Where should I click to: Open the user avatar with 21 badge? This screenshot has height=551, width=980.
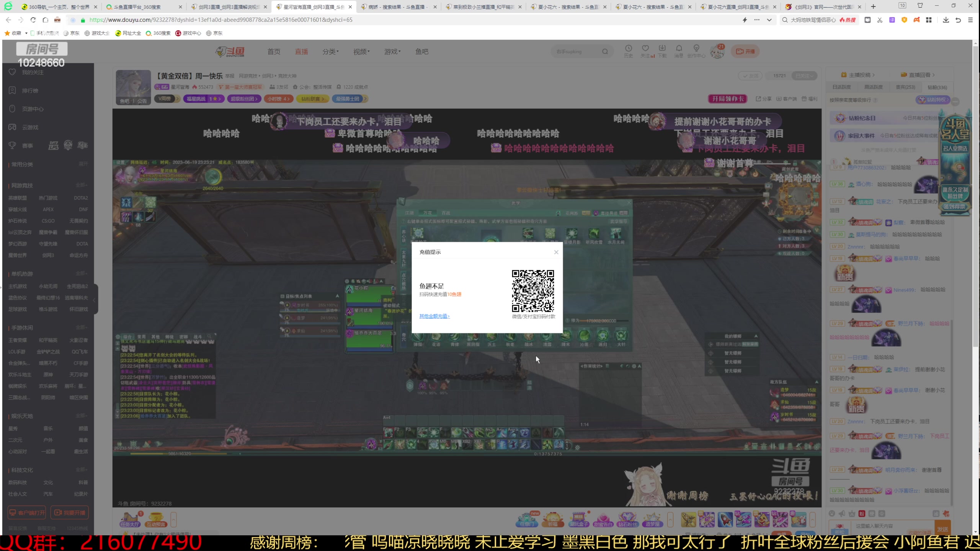coord(717,52)
